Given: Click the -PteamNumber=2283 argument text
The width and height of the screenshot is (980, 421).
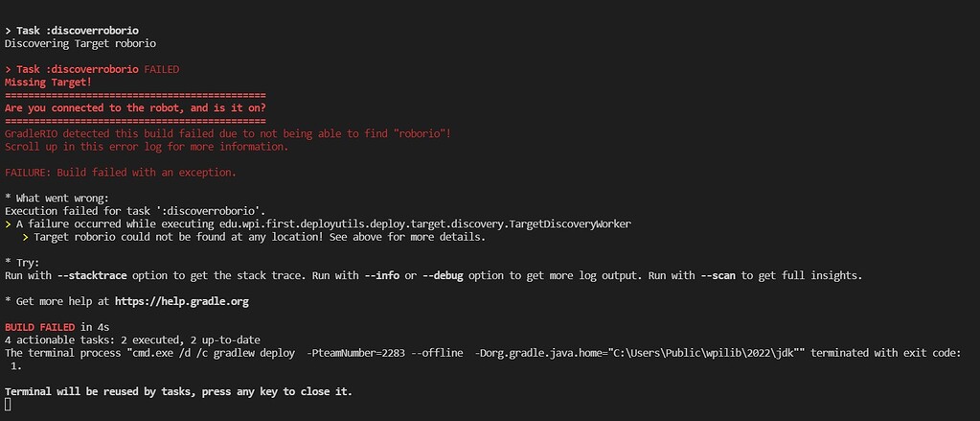Looking at the screenshot, I should (x=353, y=353).
